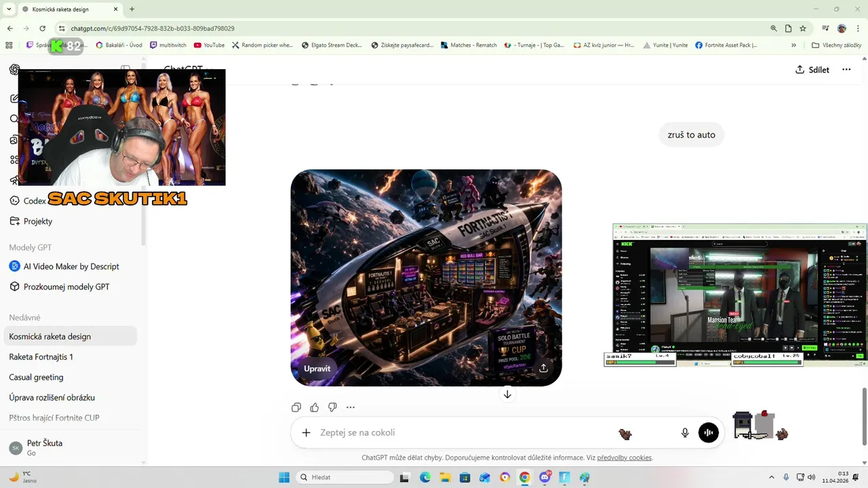Open the Casual greeting chat
Image resolution: width=868 pixels, height=488 pixels.
(70, 377)
